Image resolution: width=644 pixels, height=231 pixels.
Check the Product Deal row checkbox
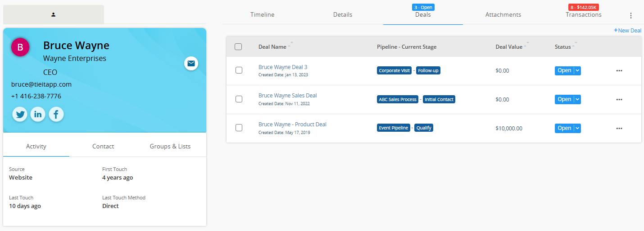pyautogui.click(x=239, y=128)
